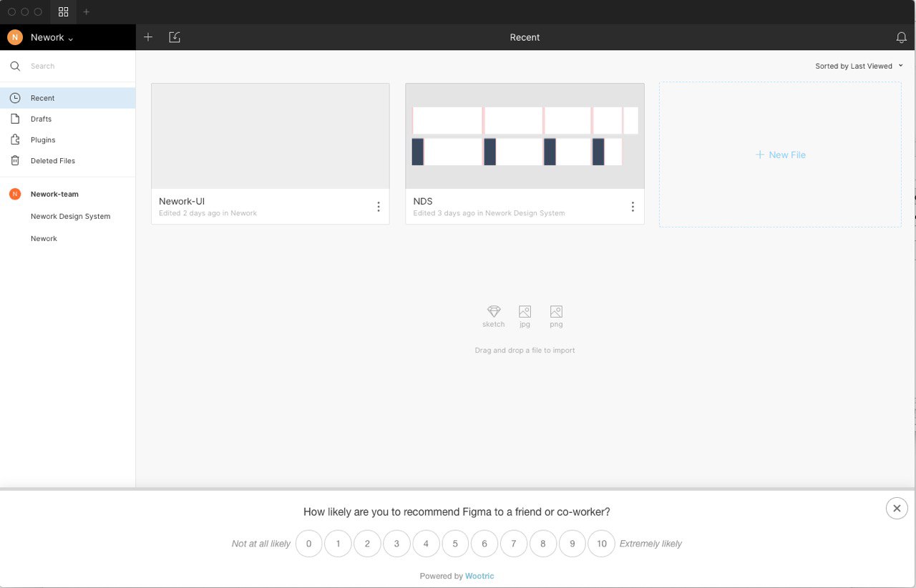Rate recommendation as 5

[x=455, y=544]
